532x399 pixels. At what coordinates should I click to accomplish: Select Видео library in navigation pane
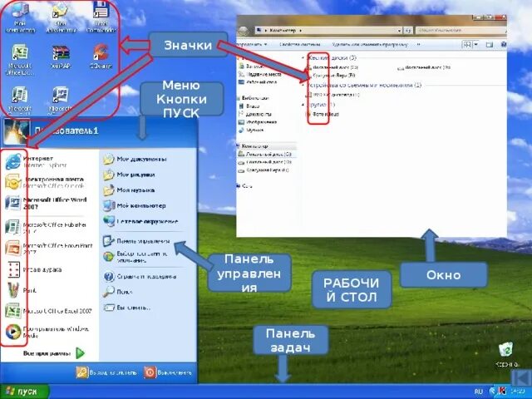click(x=249, y=106)
